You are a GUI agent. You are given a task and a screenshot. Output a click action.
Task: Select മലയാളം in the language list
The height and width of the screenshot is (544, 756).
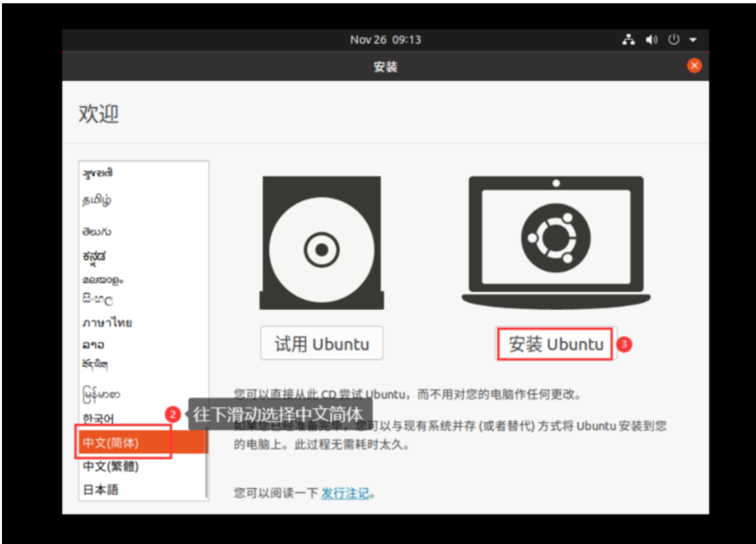coord(143,279)
